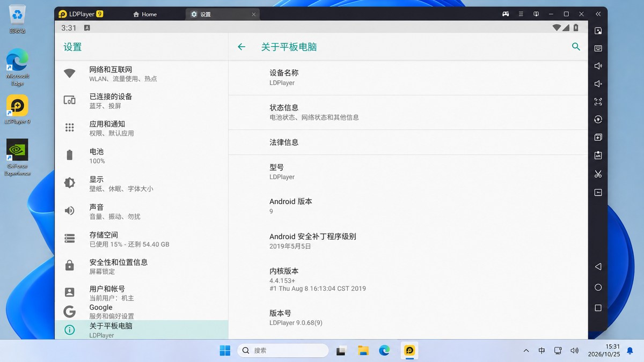Click the scissors screenshot tool
Image resolution: width=644 pixels, height=362 pixels.
598,174
